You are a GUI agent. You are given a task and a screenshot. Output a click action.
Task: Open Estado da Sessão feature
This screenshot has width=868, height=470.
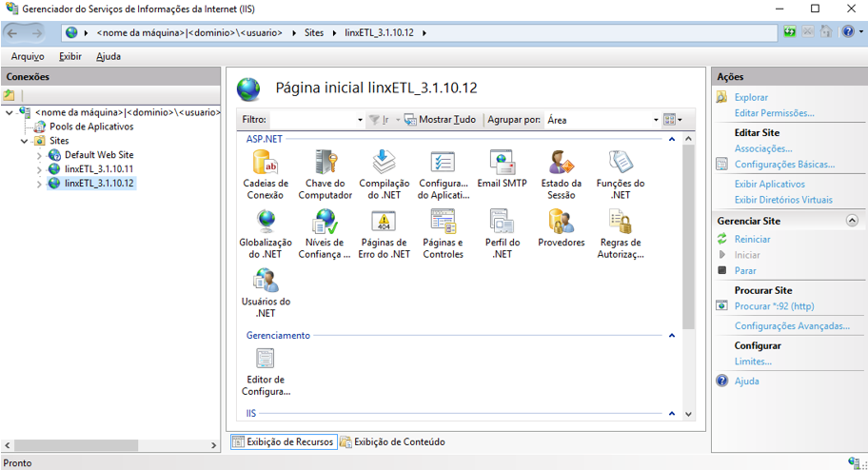[x=562, y=174]
